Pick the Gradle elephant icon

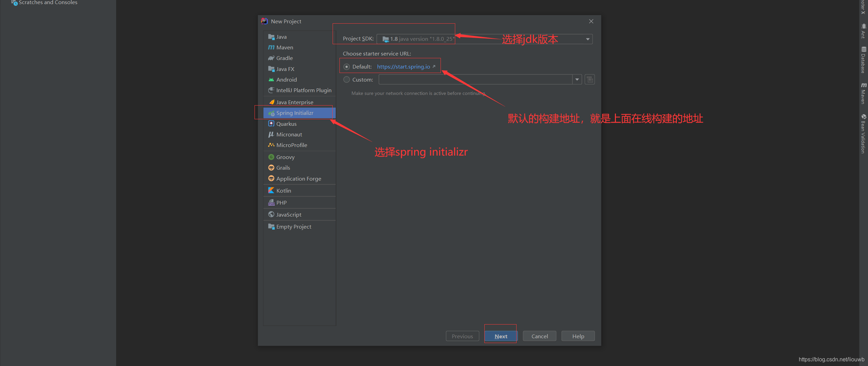point(271,58)
